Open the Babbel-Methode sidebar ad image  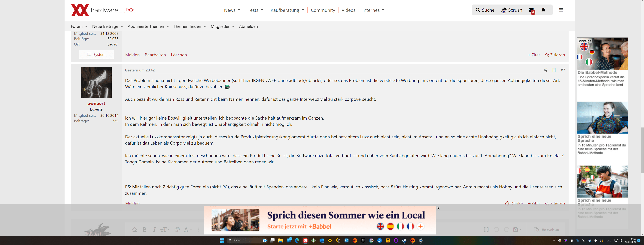(x=603, y=54)
